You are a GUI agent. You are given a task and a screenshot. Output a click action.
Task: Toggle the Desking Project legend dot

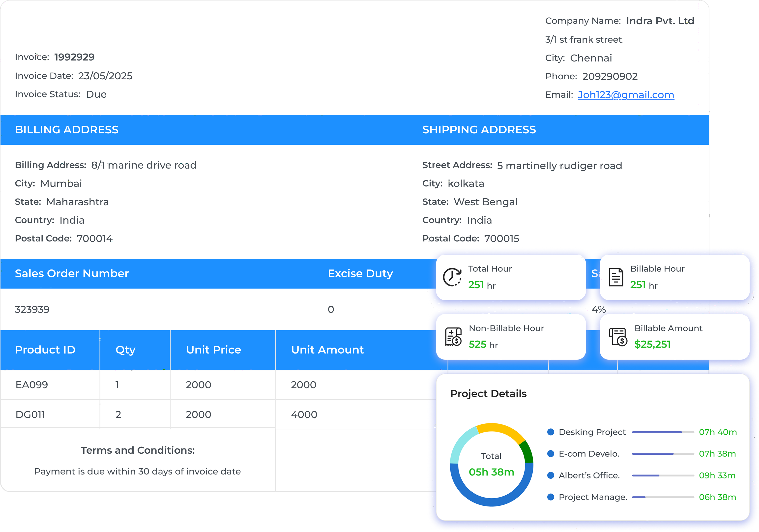point(551,432)
